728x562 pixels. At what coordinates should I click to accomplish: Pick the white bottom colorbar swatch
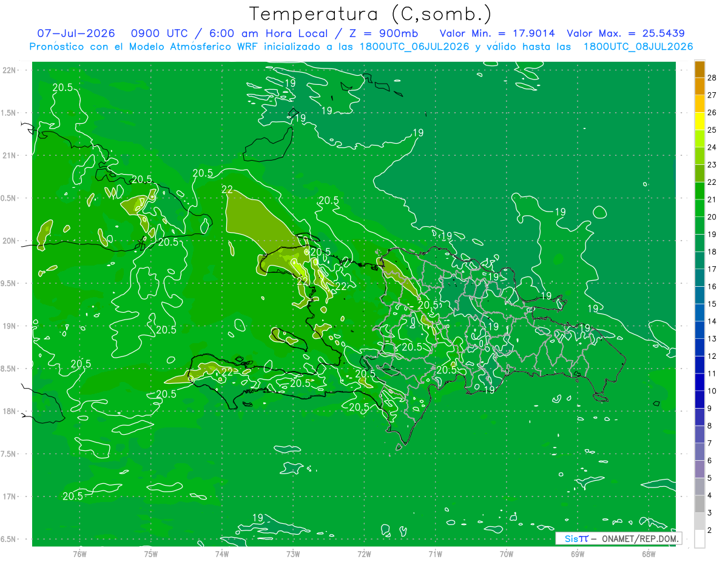(700, 539)
